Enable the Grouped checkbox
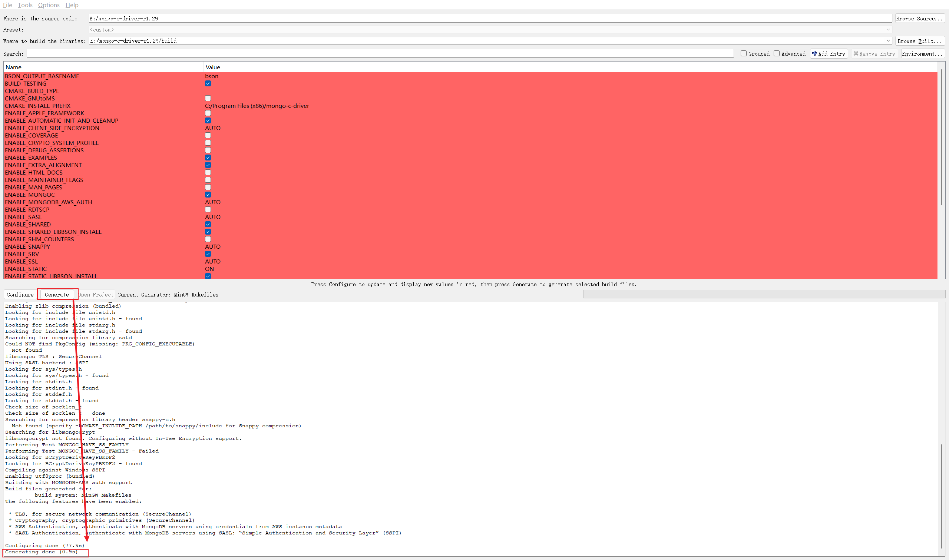949x560 pixels. tap(743, 54)
